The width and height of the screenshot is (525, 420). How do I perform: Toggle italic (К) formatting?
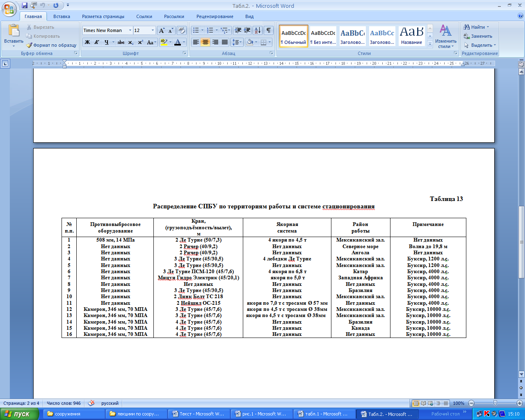(x=97, y=42)
